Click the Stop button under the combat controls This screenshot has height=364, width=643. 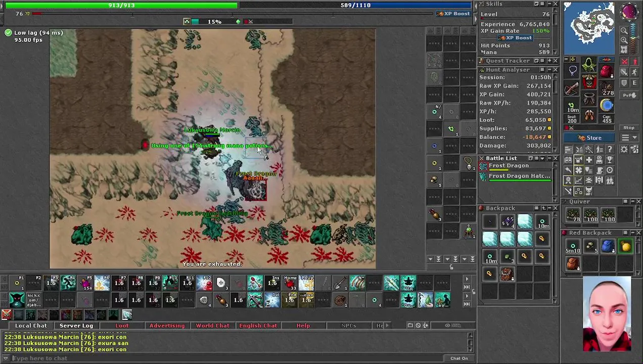coord(629,127)
